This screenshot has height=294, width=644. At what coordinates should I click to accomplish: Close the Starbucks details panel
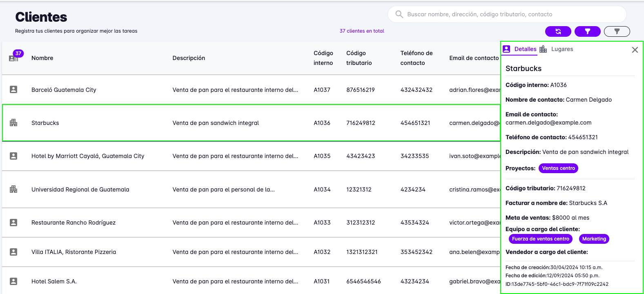pyautogui.click(x=635, y=50)
